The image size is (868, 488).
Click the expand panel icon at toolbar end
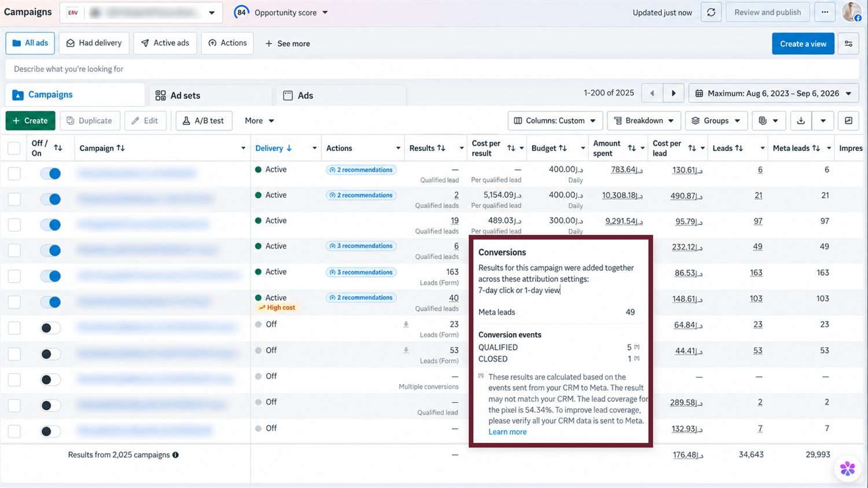(848, 120)
